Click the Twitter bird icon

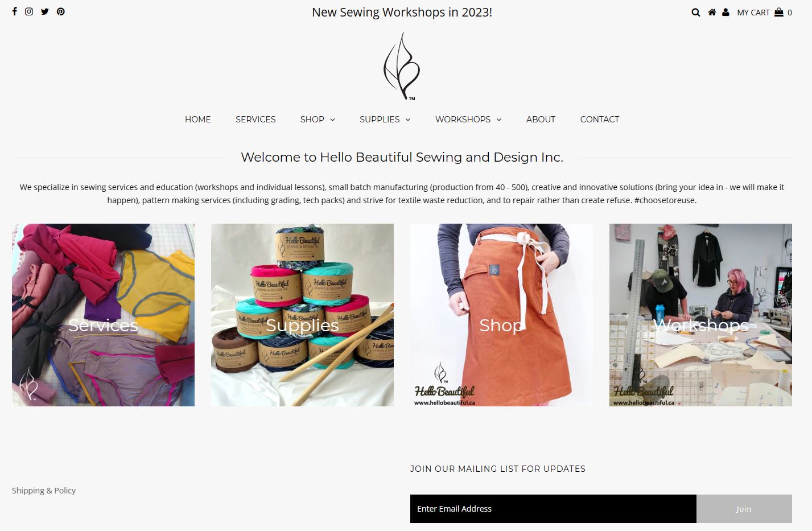coord(45,11)
